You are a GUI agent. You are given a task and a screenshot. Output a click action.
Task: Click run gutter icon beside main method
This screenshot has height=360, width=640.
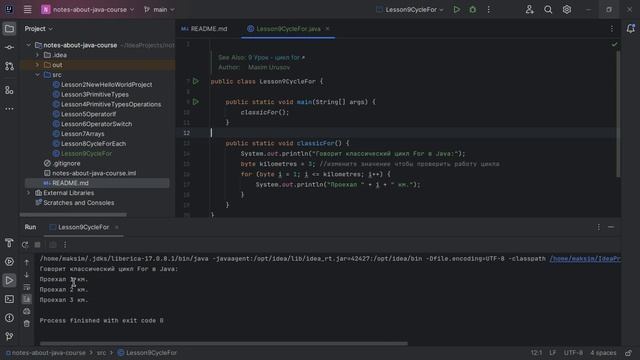click(196, 102)
